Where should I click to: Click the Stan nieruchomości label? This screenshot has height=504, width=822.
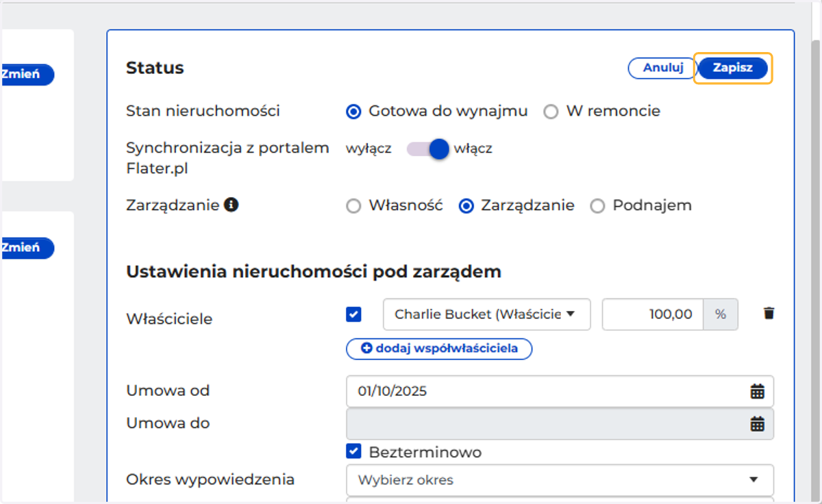click(203, 111)
